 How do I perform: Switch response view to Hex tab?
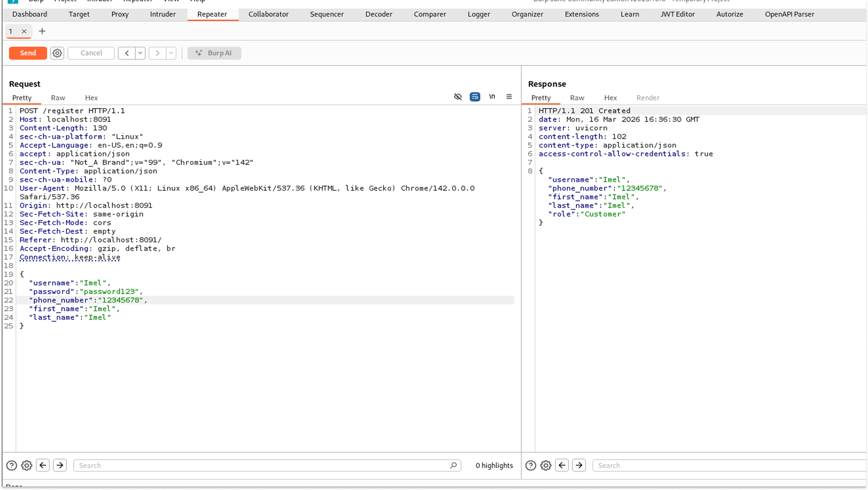click(610, 98)
